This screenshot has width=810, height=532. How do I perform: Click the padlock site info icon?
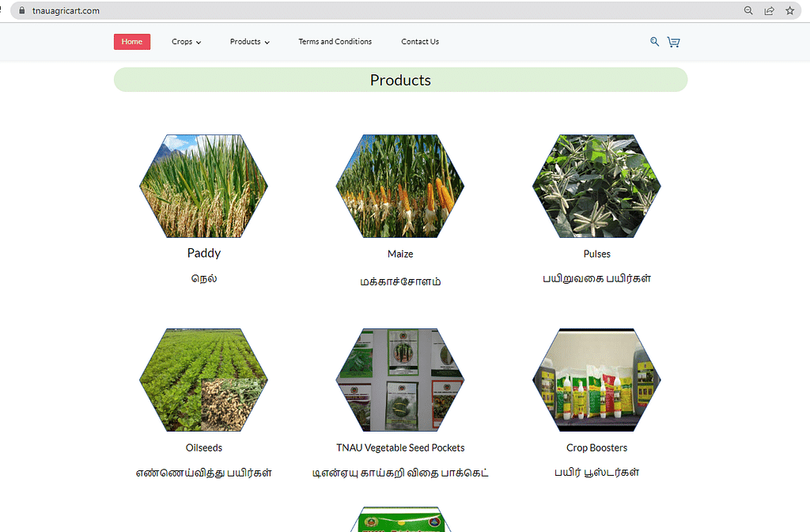[21, 10]
